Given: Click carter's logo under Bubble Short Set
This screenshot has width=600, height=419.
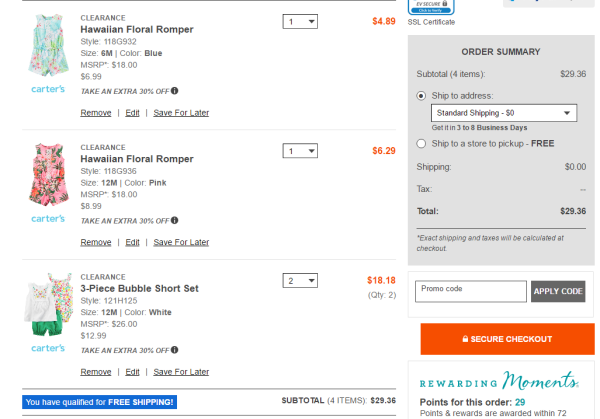Looking at the screenshot, I should click(48, 348).
